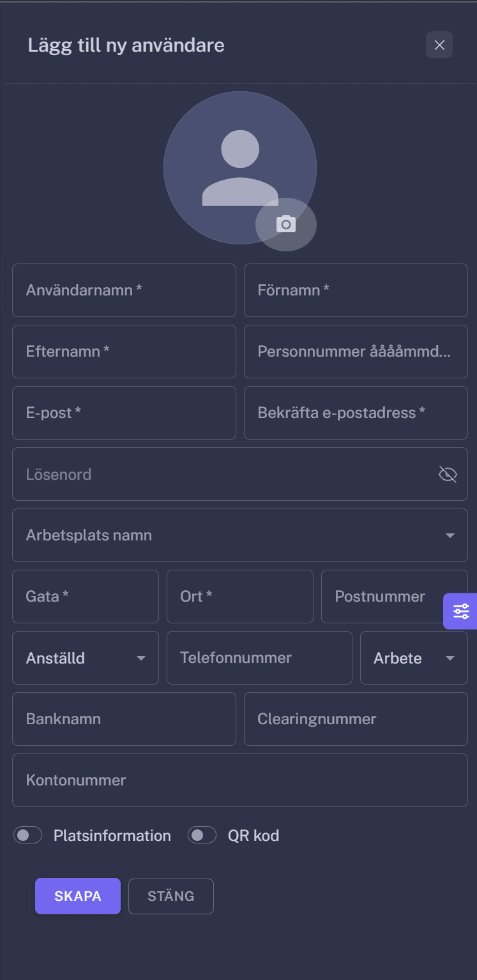Viewport: 477px width, 980px height.
Task: Select the Kontonummer input field
Action: [239, 780]
